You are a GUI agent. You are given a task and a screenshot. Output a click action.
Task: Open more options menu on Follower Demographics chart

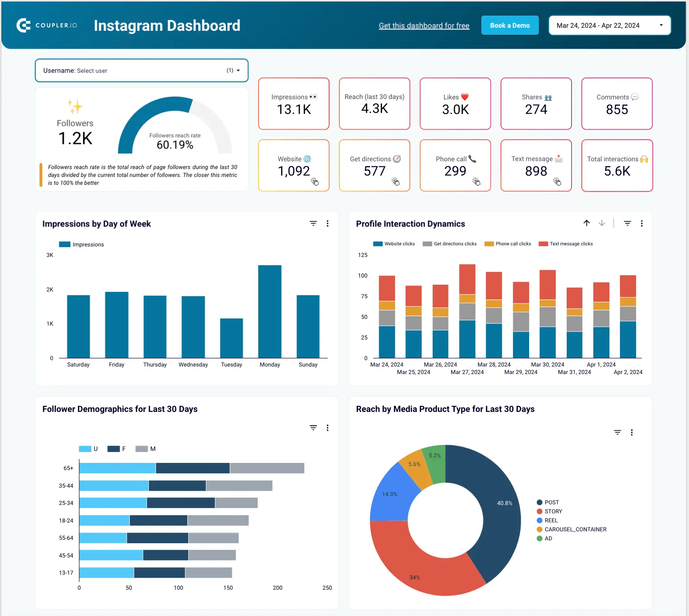tap(328, 428)
